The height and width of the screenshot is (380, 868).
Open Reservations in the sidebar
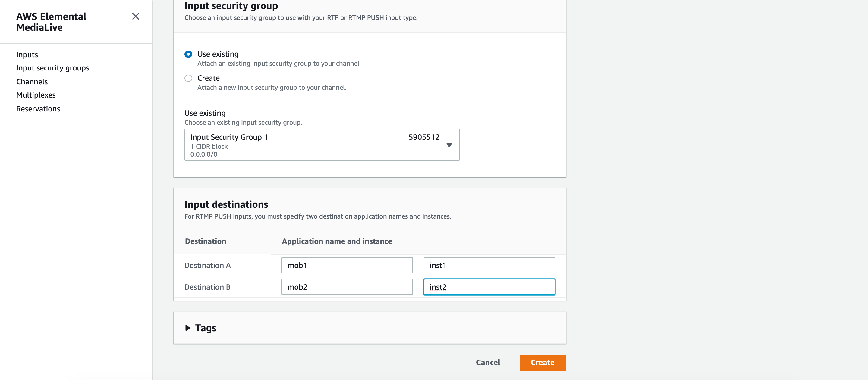(x=38, y=109)
